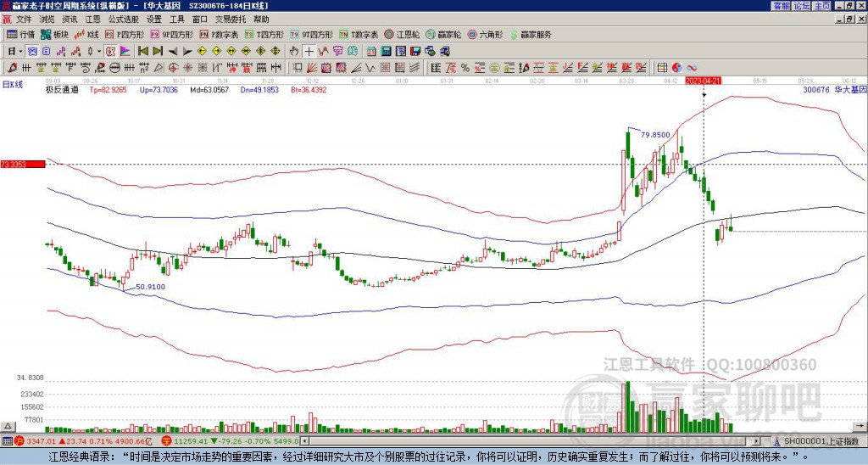Toggle the 权 adjustment button
The image size is (868, 465).
point(110,52)
